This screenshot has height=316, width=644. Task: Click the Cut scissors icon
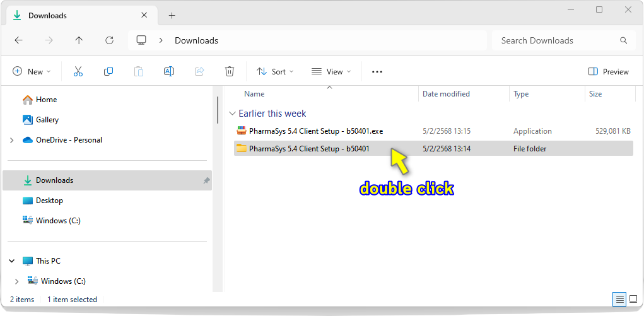coord(78,71)
